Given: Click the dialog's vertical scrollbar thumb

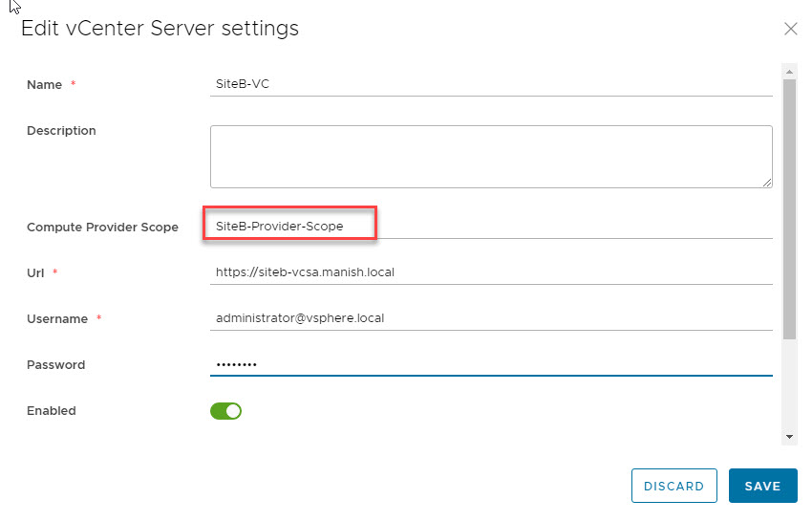Looking at the screenshot, I should (789, 208).
